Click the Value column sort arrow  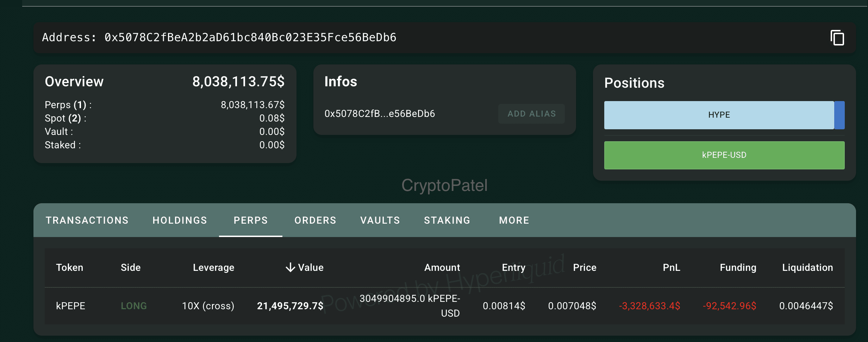pyautogui.click(x=290, y=267)
